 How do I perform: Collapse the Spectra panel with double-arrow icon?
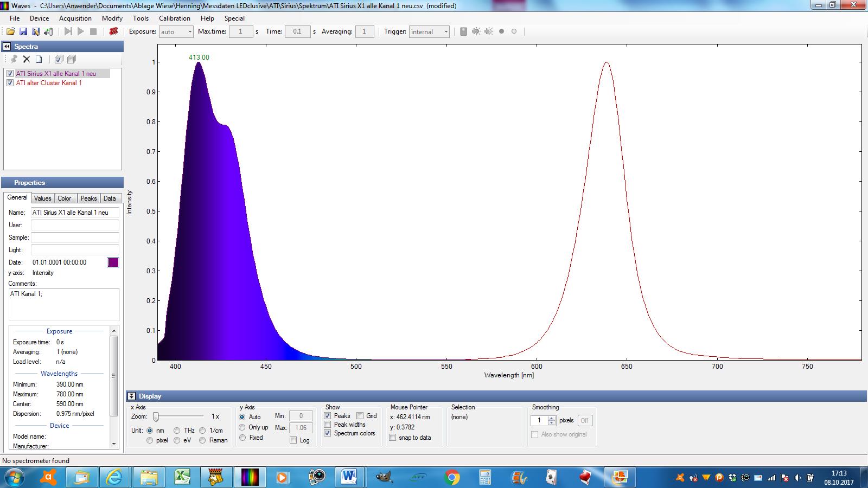tap(7, 47)
